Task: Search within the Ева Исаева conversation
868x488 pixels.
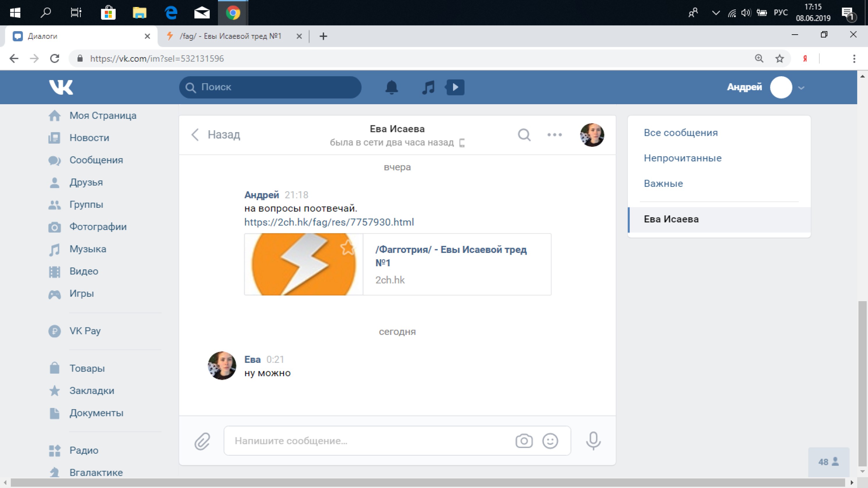Action: pos(524,135)
